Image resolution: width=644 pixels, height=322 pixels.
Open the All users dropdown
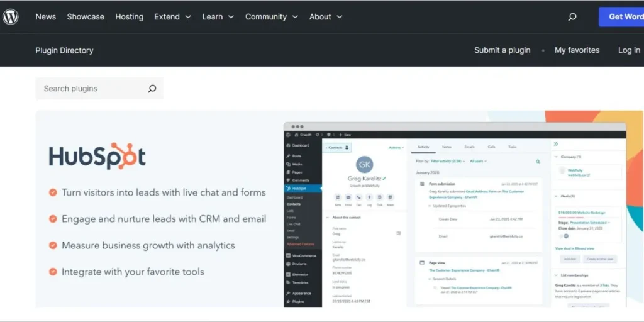pyautogui.click(x=478, y=162)
